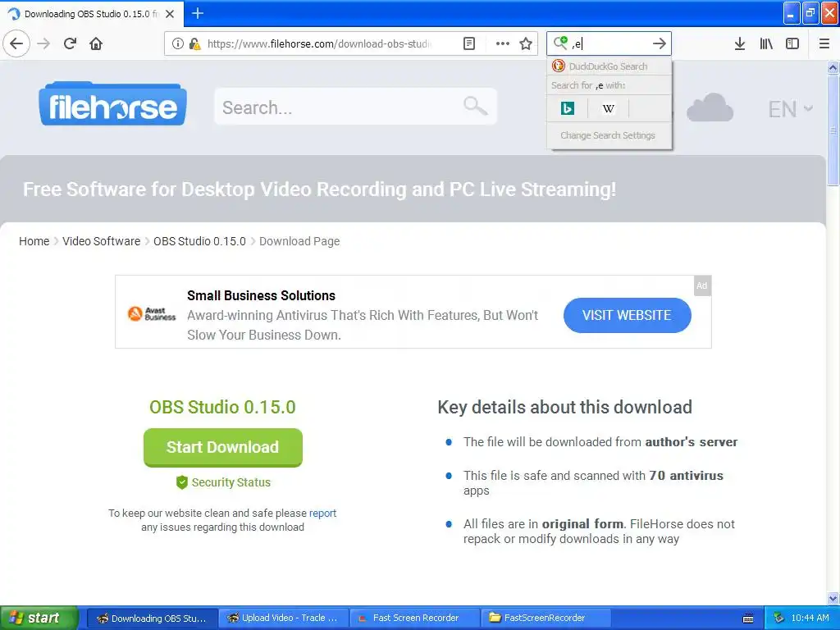Image resolution: width=840 pixels, height=630 pixels.
Task: Open Change Search Settings
Action: tap(608, 135)
